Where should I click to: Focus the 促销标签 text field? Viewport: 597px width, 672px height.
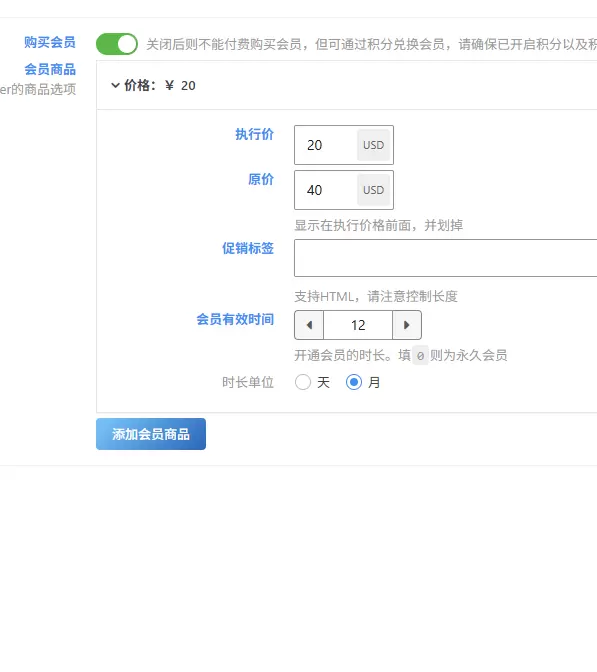(x=446, y=258)
